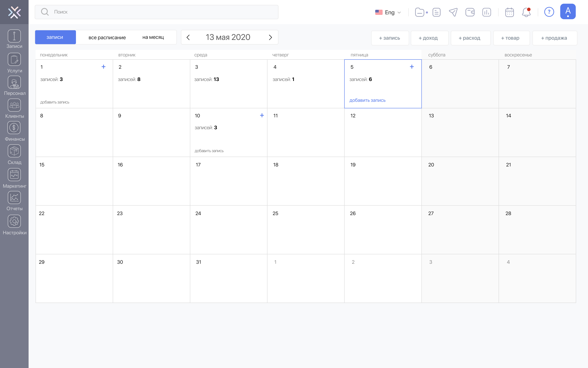Select calendar day 17 cell
Screen dimensions: 588x368
(229, 181)
